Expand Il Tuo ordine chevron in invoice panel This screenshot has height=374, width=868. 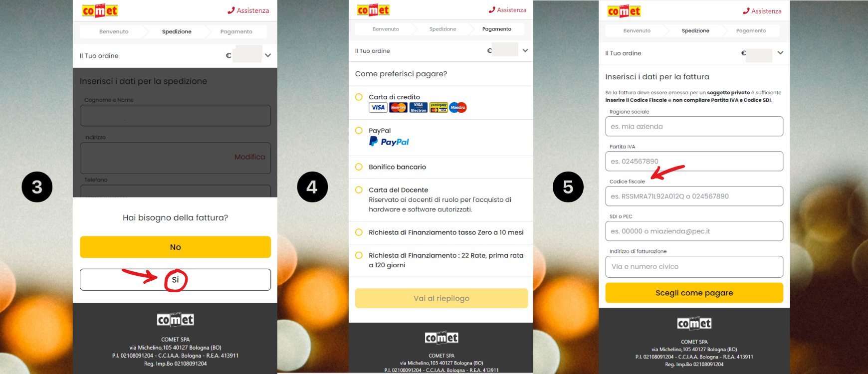click(781, 53)
